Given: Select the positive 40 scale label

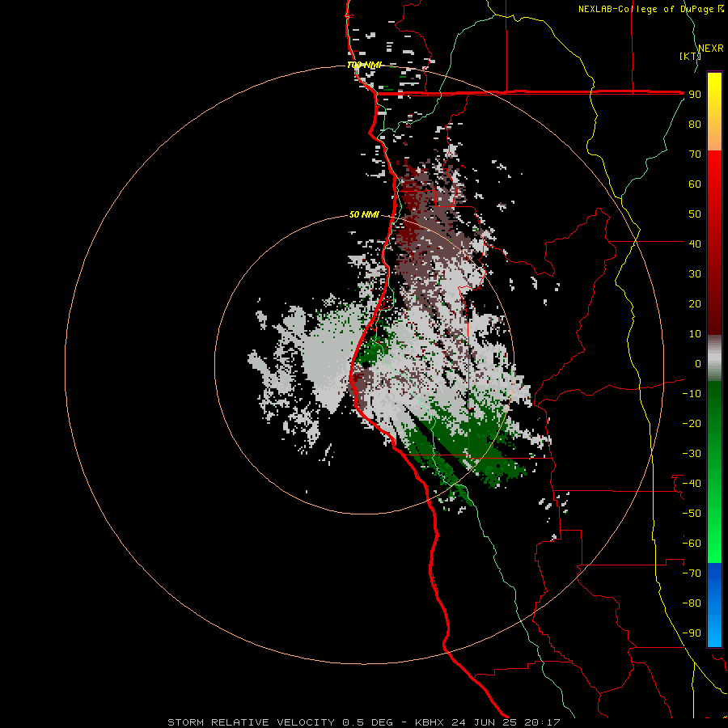Looking at the screenshot, I should point(695,244).
